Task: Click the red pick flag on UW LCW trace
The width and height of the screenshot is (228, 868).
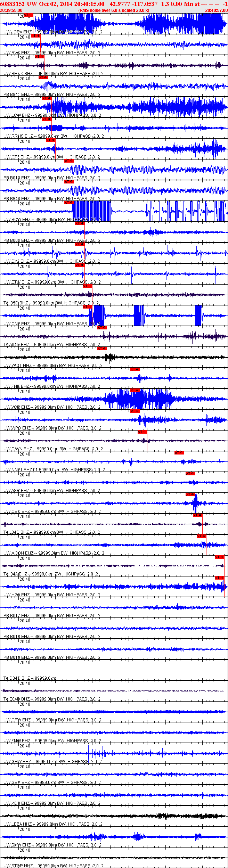Action: (47, 98)
